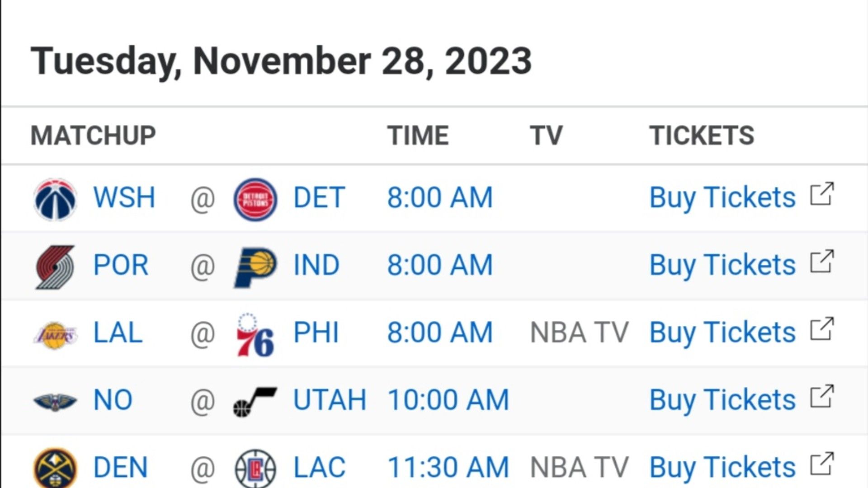Viewport: 868px width, 488px height.
Task: Open the UTAH team link
Action: click(330, 400)
